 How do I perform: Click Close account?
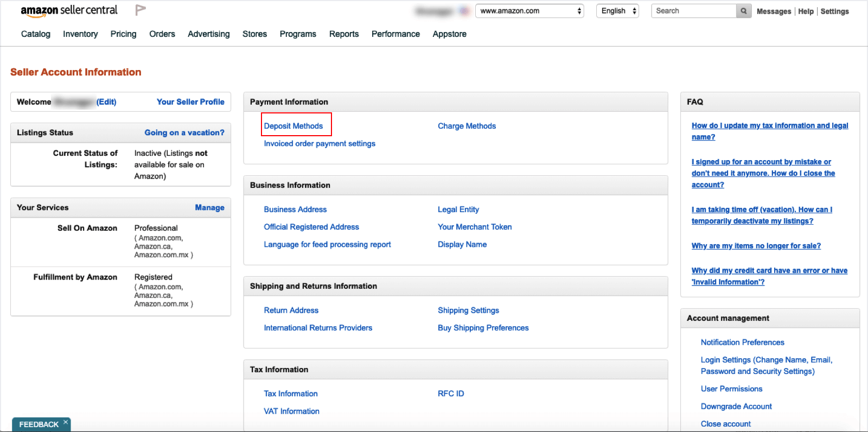coord(726,424)
